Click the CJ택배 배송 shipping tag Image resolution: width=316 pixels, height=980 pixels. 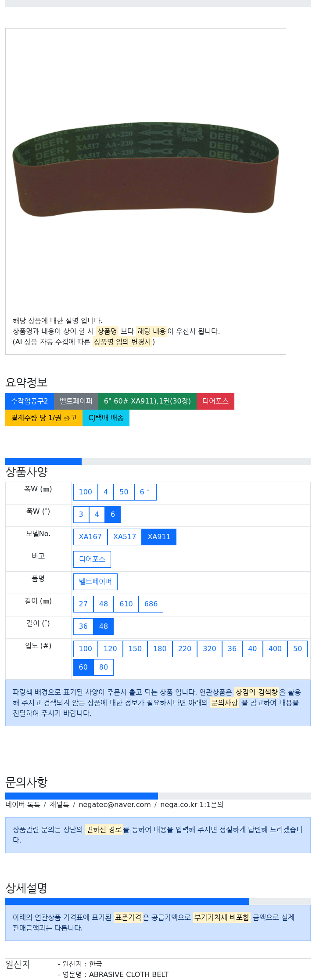[x=106, y=418]
